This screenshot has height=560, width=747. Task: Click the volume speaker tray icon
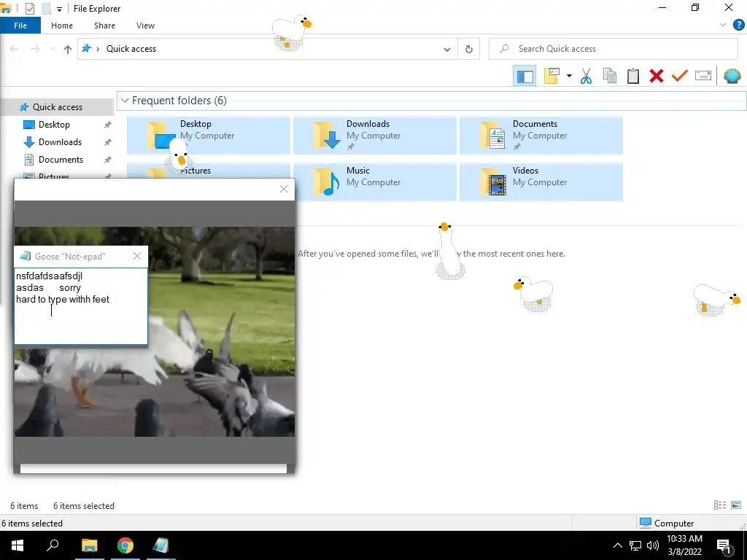[653, 545]
